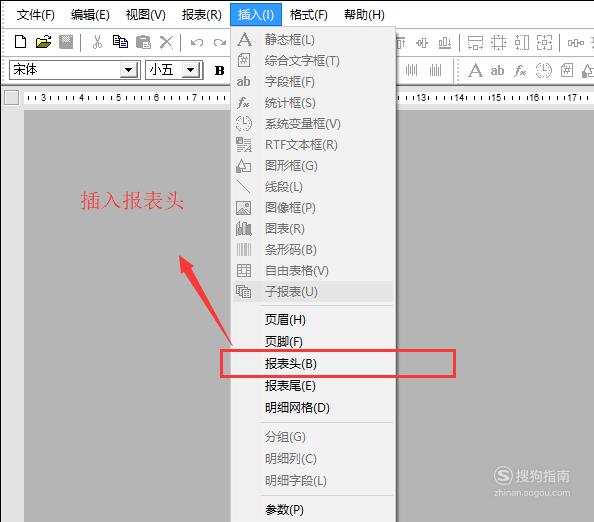Choose 自由表格(V) menu entry

pos(313,271)
